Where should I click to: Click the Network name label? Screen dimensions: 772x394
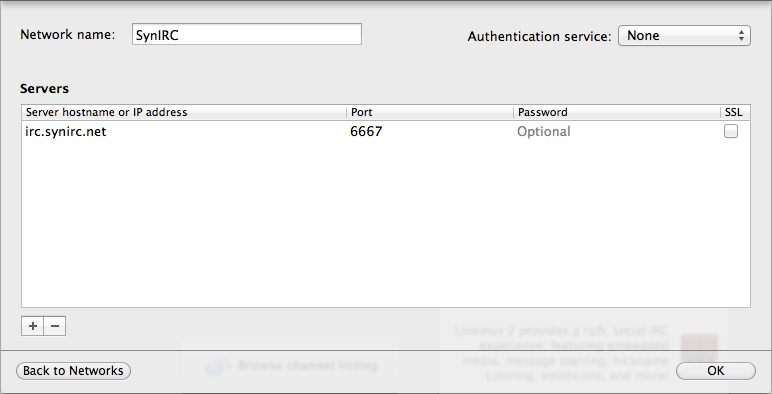67,34
